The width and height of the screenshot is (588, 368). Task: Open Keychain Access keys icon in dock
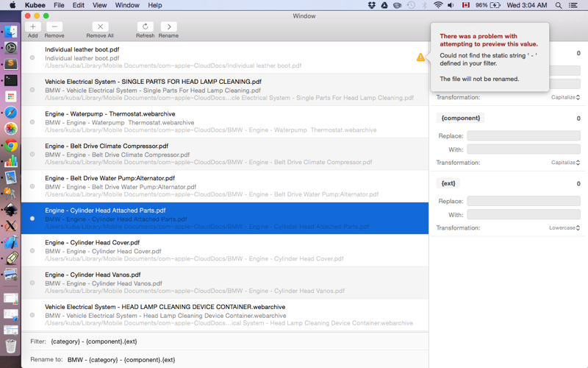click(10, 194)
